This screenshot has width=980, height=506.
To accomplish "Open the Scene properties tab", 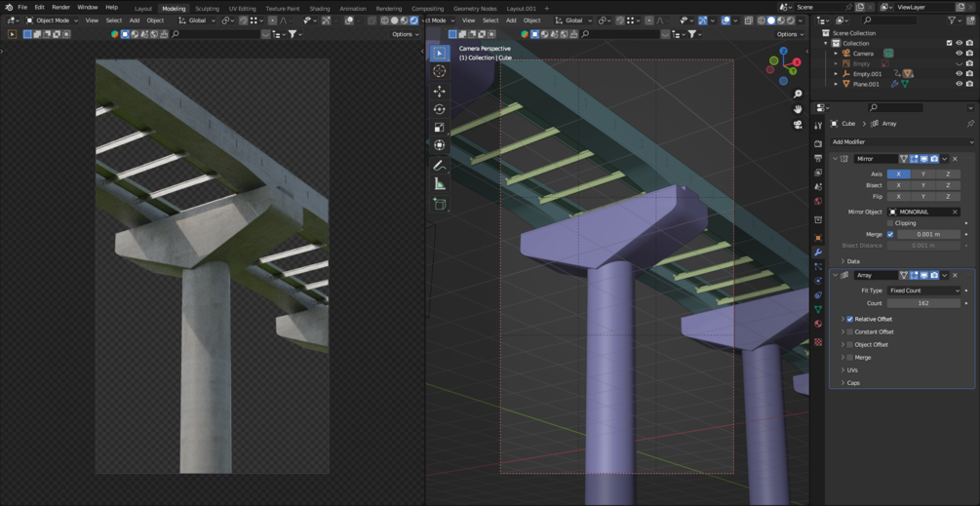I will (818, 187).
